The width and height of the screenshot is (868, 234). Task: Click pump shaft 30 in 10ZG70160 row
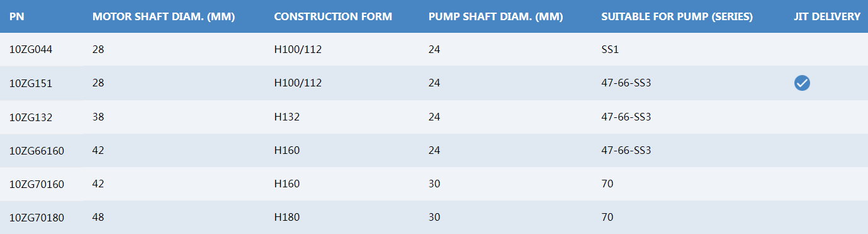(x=434, y=184)
